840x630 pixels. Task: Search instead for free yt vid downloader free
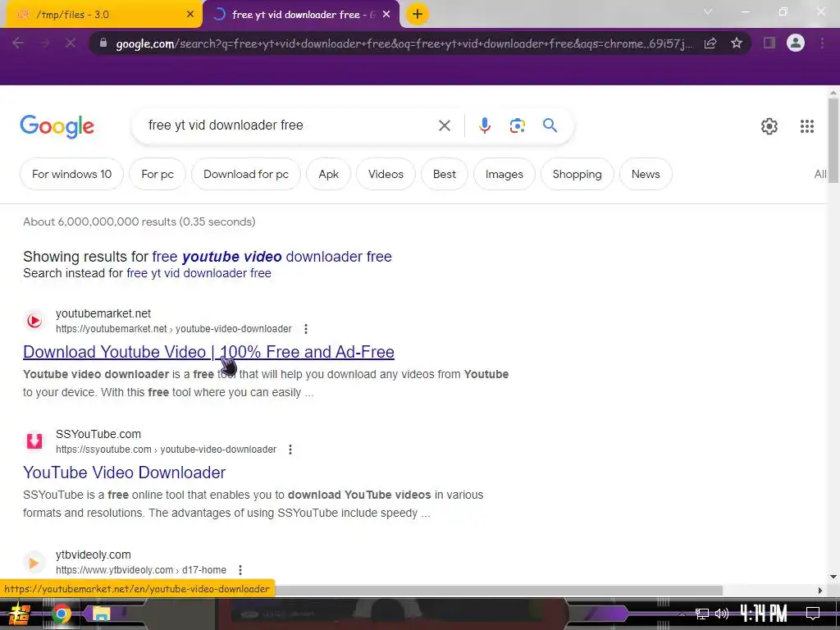coord(199,273)
